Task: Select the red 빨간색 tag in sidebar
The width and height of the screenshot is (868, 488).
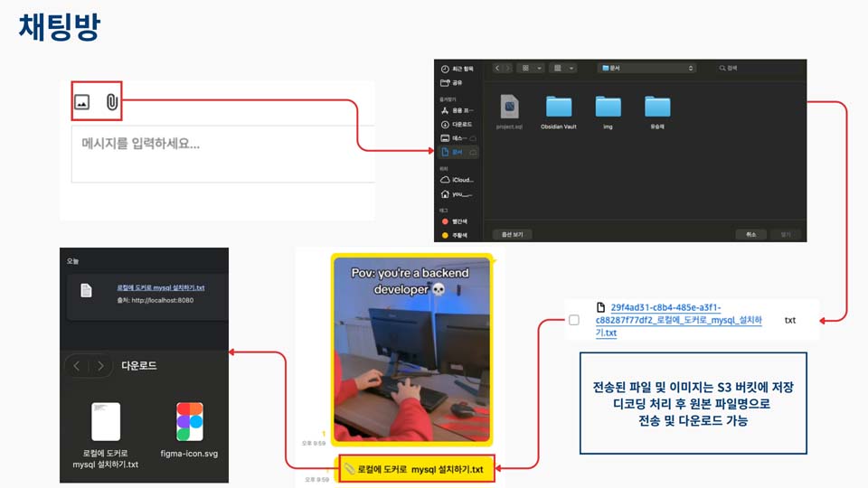Action: [x=458, y=221]
